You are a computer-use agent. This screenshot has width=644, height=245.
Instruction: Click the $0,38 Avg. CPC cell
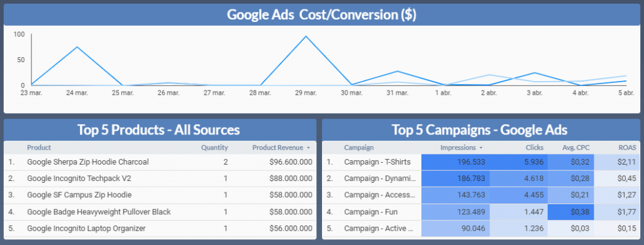click(x=571, y=212)
